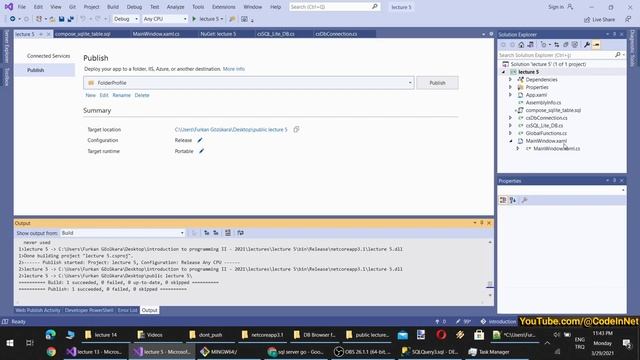The height and width of the screenshot is (360, 640).
Task: Open the Any CPU platform dropdown
Action: [164, 19]
